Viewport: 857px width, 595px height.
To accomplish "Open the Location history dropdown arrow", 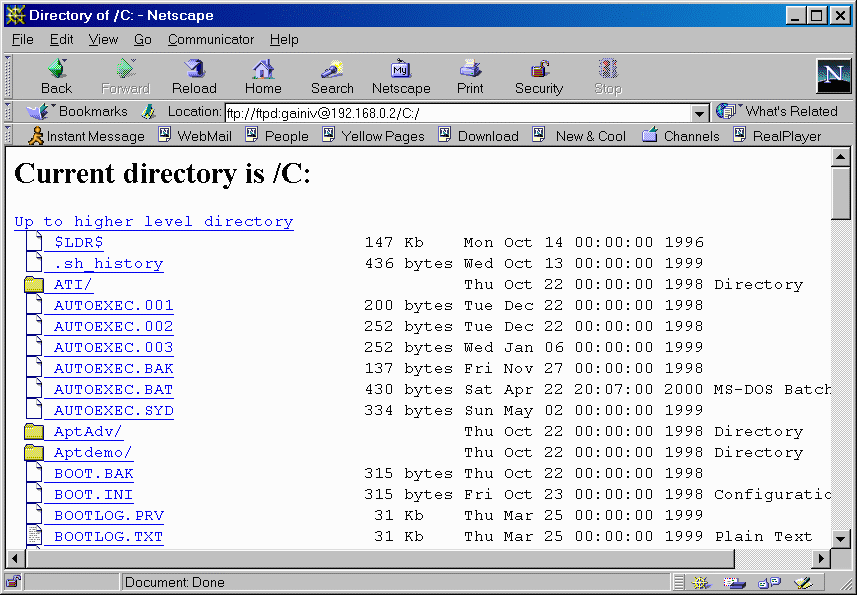I will [699, 114].
